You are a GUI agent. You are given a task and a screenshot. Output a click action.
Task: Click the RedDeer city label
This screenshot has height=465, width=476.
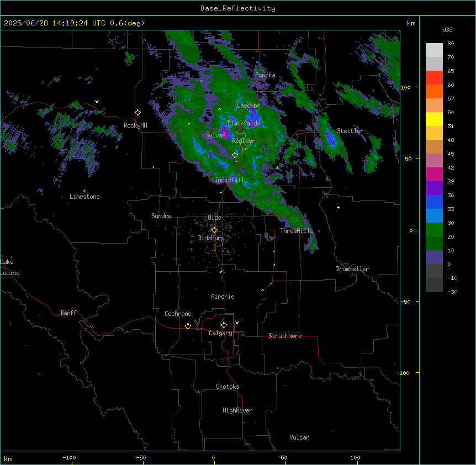pyautogui.click(x=244, y=141)
